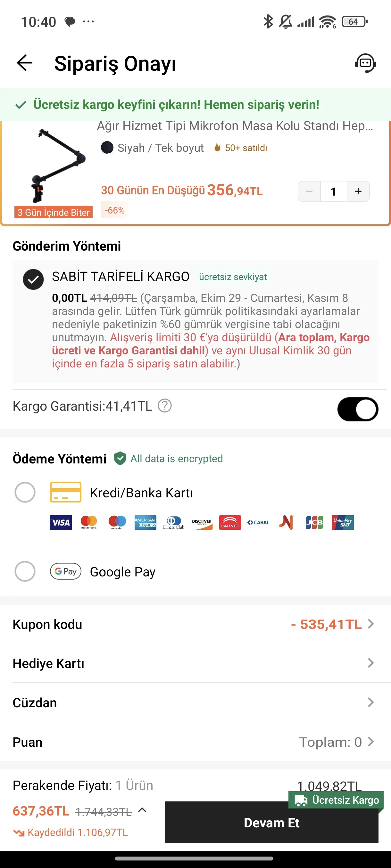
Task: Tap the American Express logo
Action: point(145,522)
